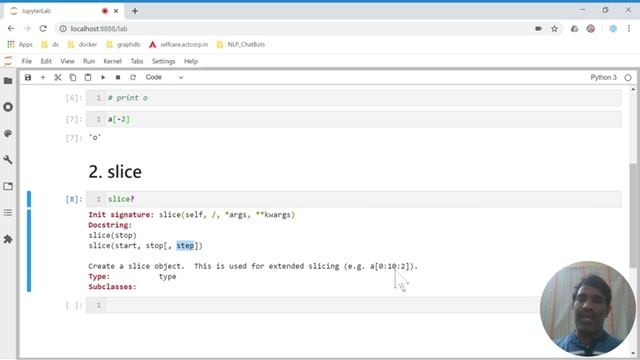This screenshot has width=640, height=360.
Task: Open Running Terminals and Kernels sidebar
Action: coord(8,107)
